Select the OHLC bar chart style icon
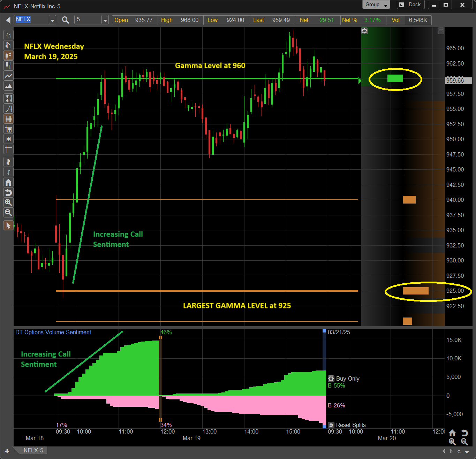The width and height of the screenshot is (476, 459). pyautogui.click(x=8, y=35)
